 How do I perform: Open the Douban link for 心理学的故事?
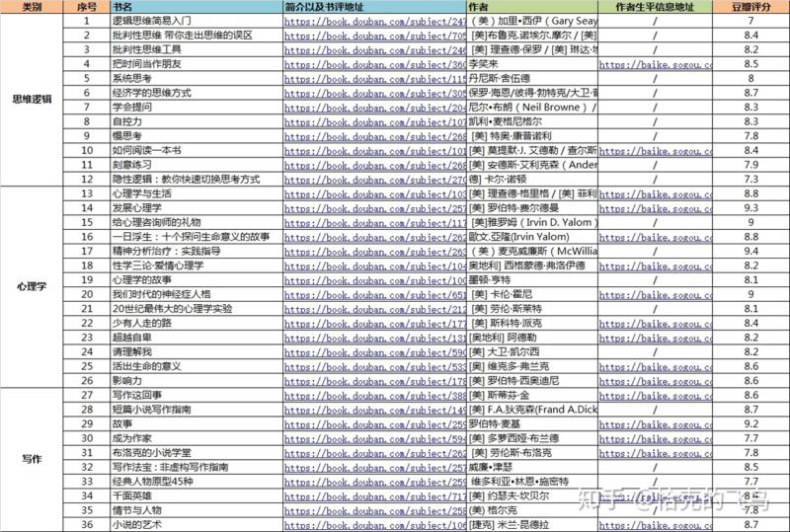[x=375, y=280]
